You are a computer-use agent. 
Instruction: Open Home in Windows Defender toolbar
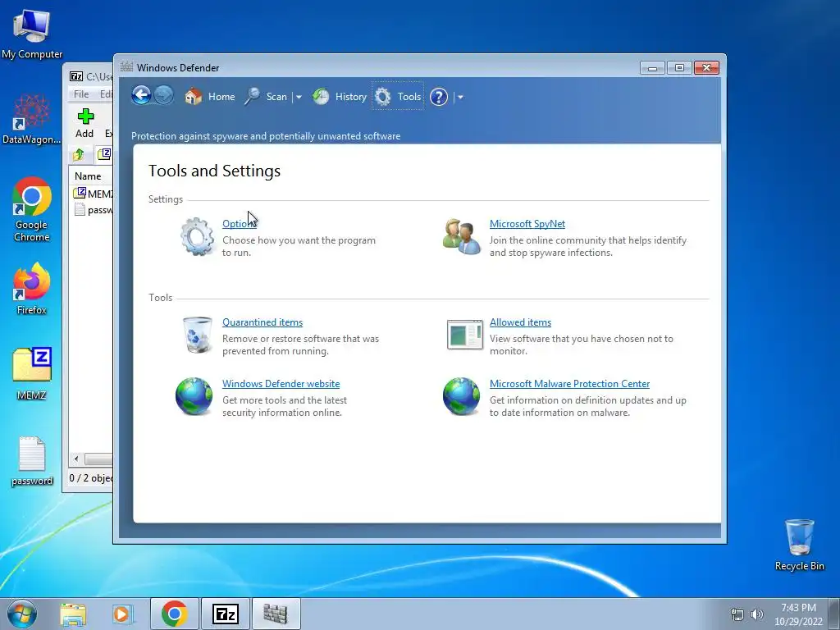[x=209, y=97]
